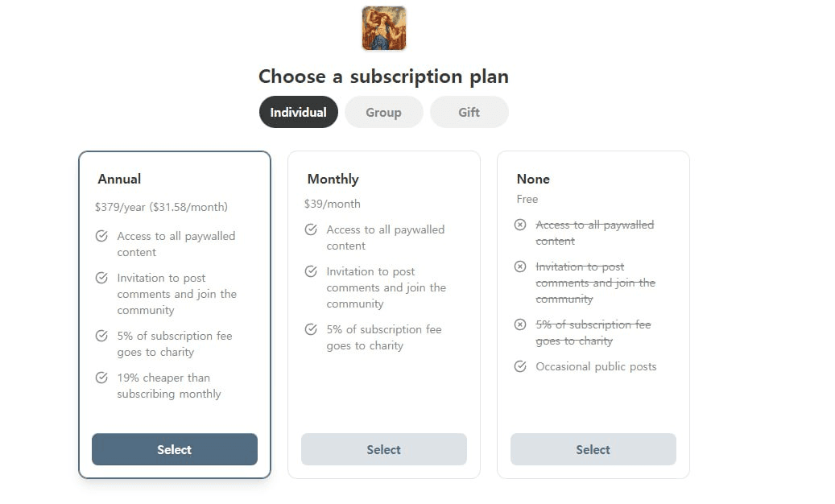Viewport: 835px width, 504px height.
Task: Click check icon beside Annual charity feature
Action: pyautogui.click(x=101, y=336)
